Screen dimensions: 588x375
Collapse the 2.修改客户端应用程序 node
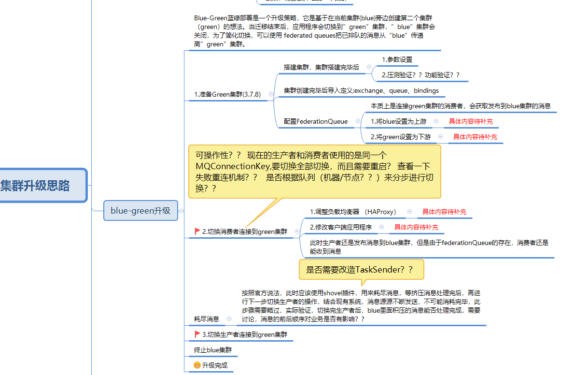point(381,227)
